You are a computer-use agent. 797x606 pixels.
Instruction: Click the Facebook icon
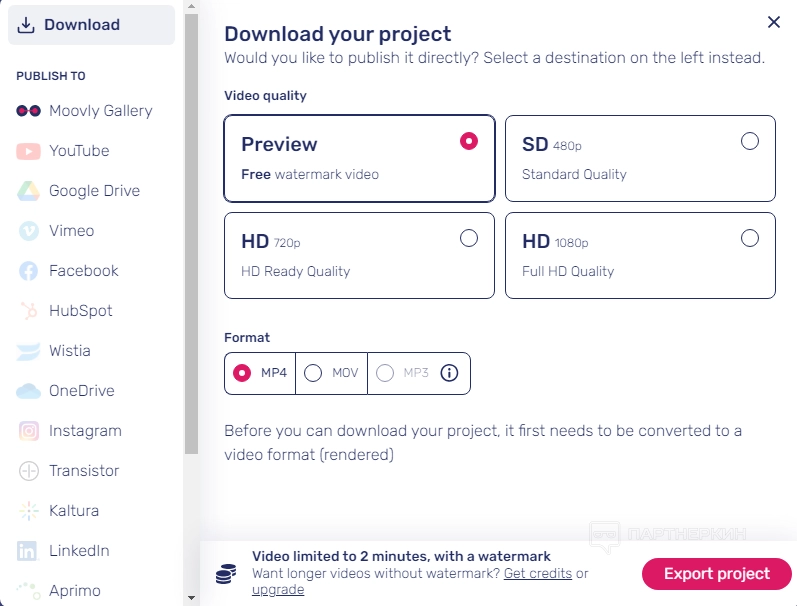point(28,271)
